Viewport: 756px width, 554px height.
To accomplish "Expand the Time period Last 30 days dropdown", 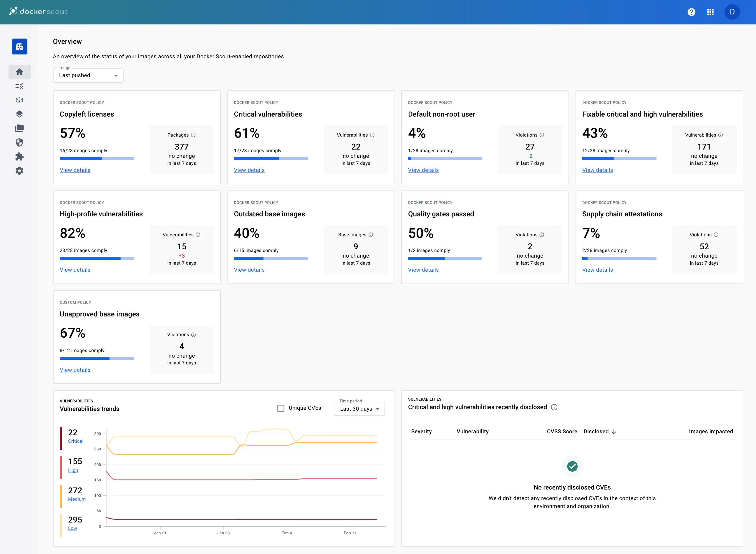I will point(359,409).
